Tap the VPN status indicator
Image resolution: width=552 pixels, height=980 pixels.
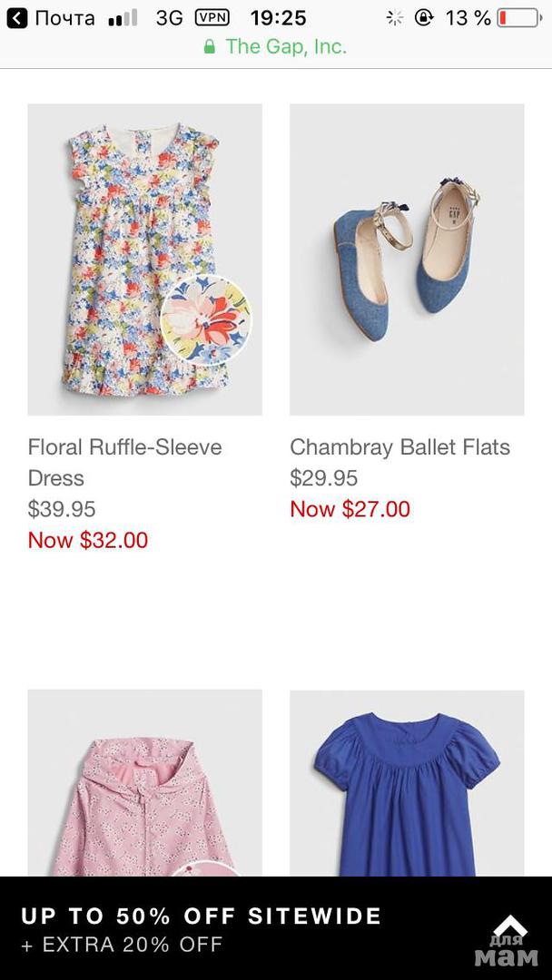coord(212,18)
